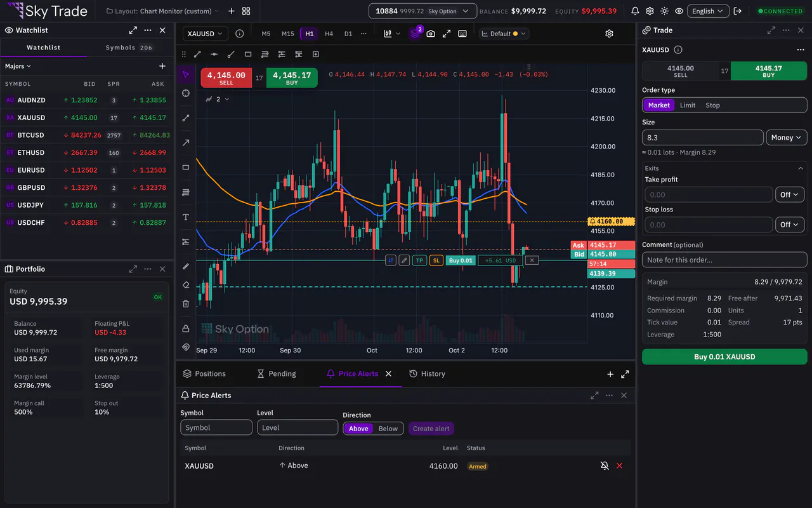The height and width of the screenshot is (508, 812).
Task: Click the XAUUSD info icon in chart toolbar
Action: [x=239, y=34]
